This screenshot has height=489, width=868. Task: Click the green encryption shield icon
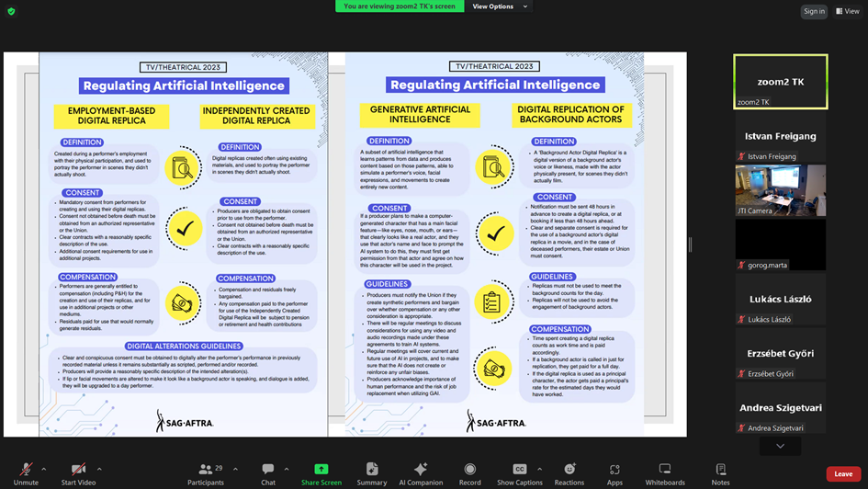coord(11,11)
